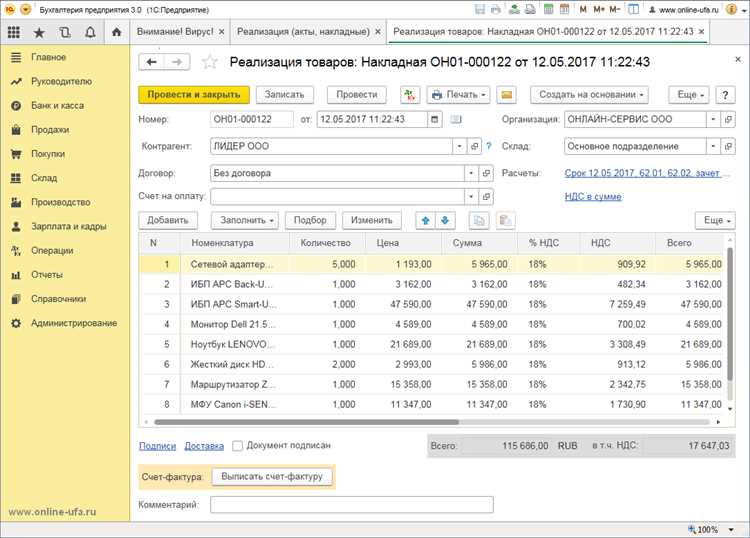Open Контрагент dropdown arrow
The width and height of the screenshot is (750, 538).
(459, 146)
